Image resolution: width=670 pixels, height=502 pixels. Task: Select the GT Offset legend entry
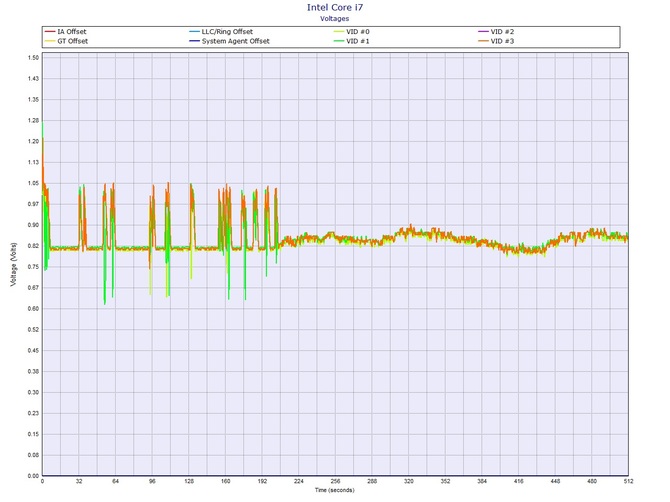66,41
